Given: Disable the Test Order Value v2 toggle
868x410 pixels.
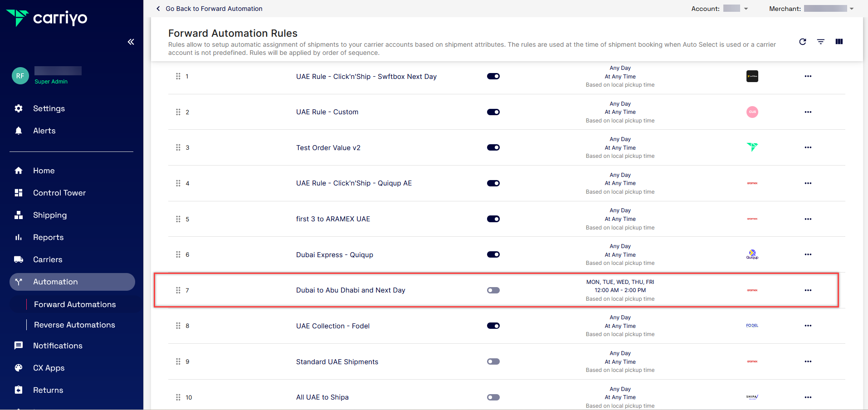Looking at the screenshot, I should coord(493,147).
